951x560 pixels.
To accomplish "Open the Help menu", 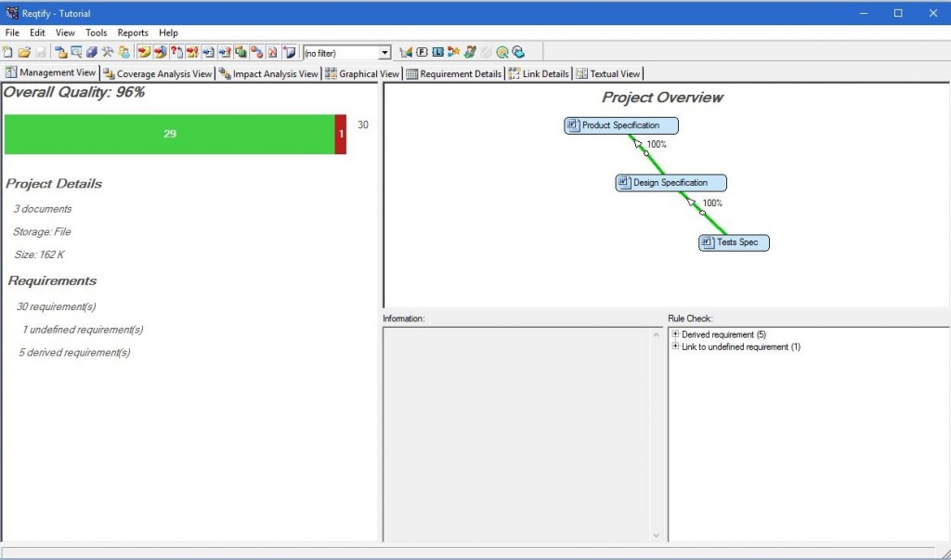I will tap(168, 33).
